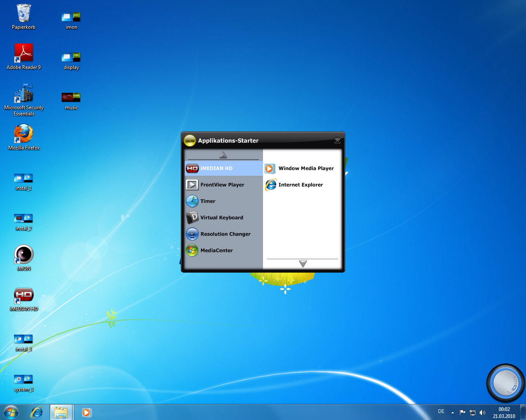Open FrontView Player icon in starter
This screenshot has height=420, width=526.
click(192, 185)
